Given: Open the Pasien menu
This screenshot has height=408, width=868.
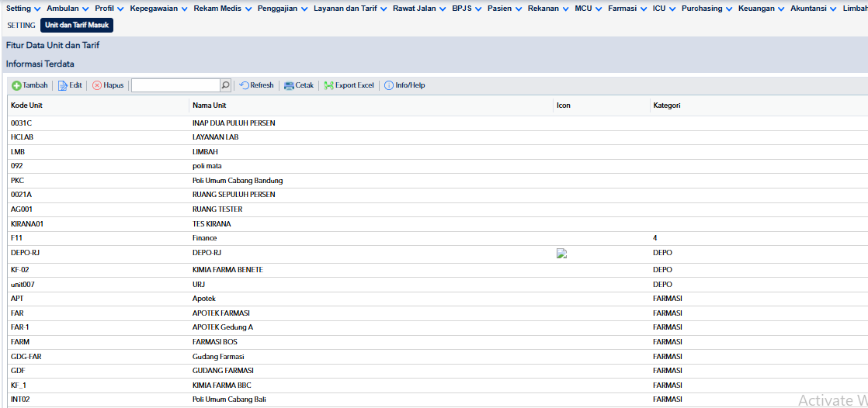Looking at the screenshot, I should click(x=505, y=9).
